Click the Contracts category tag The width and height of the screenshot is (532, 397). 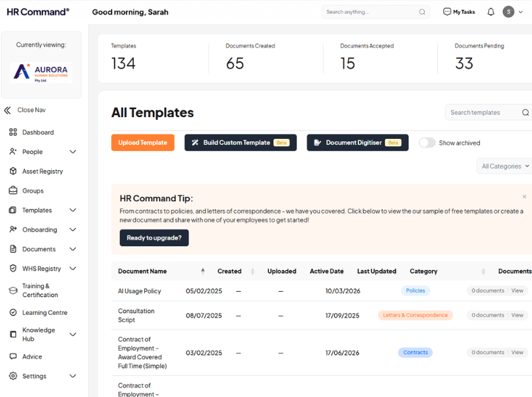[416, 353]
